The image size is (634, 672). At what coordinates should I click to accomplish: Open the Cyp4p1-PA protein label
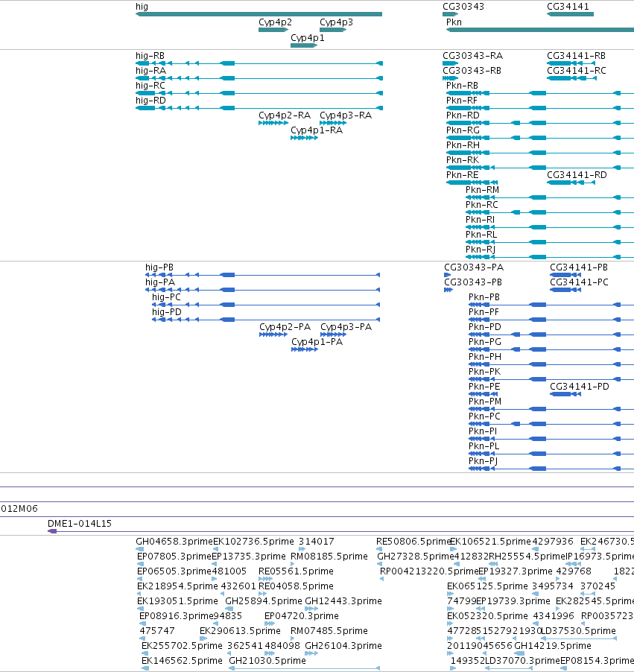tap(317, 343)
